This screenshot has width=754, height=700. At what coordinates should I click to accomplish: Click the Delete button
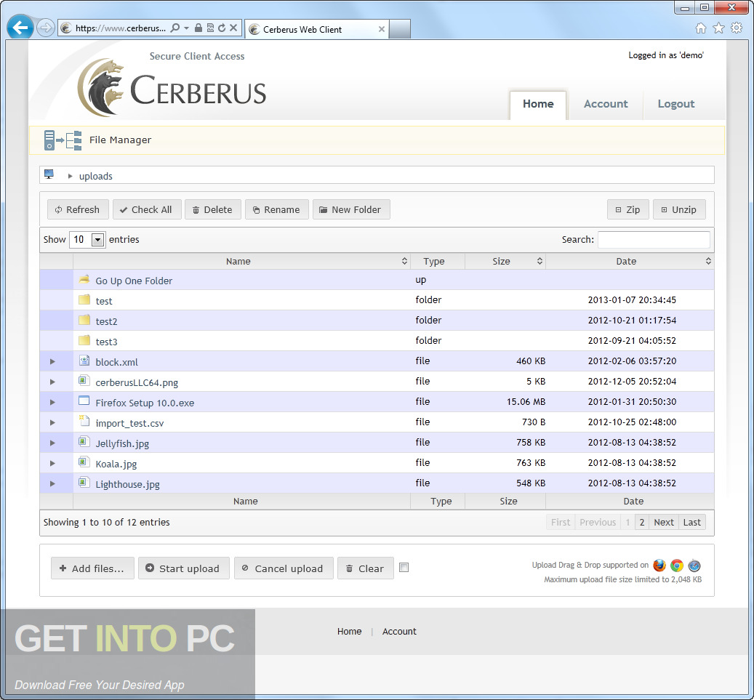[x=212, y=209]
